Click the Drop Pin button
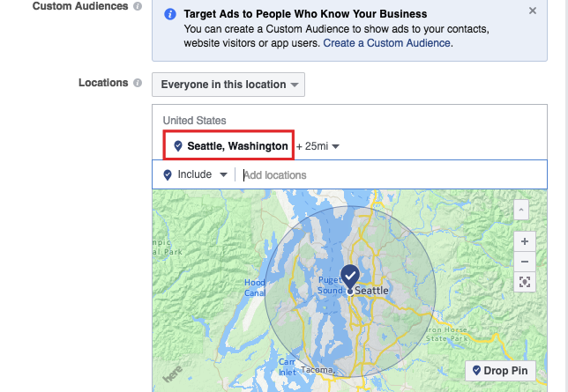 click(x=500, y=371)
